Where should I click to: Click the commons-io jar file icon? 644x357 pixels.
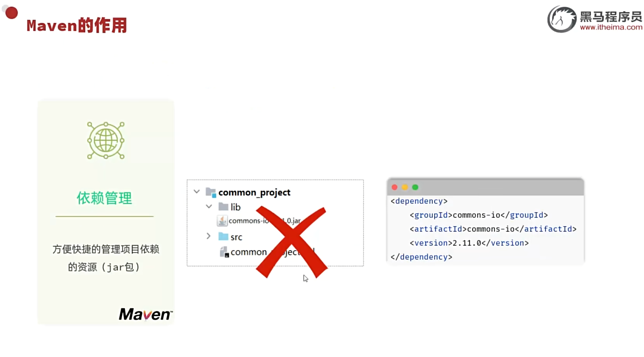tap(222, 221)
